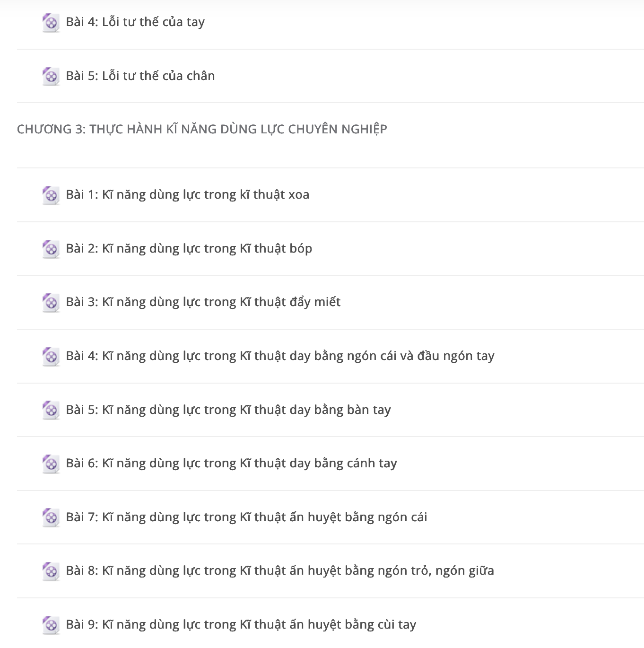Click the video icon beside Bài 5: Lỗi tư thế của chân

[51, 76]
